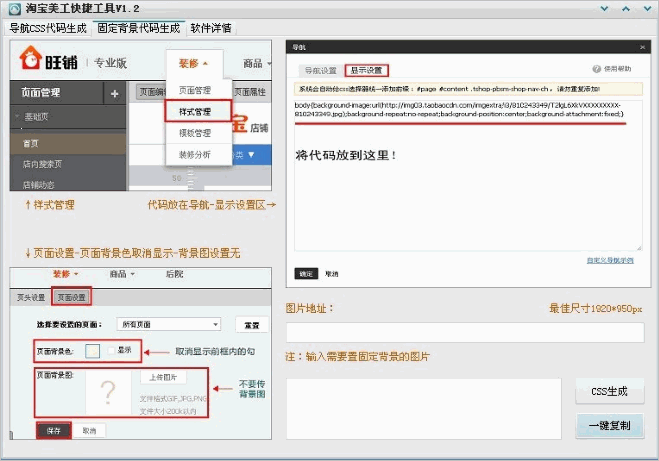The width and height of the screenshot is (659, 461).
Task: Click the 旺铺 house logo icon
Action: coord(30,58)
